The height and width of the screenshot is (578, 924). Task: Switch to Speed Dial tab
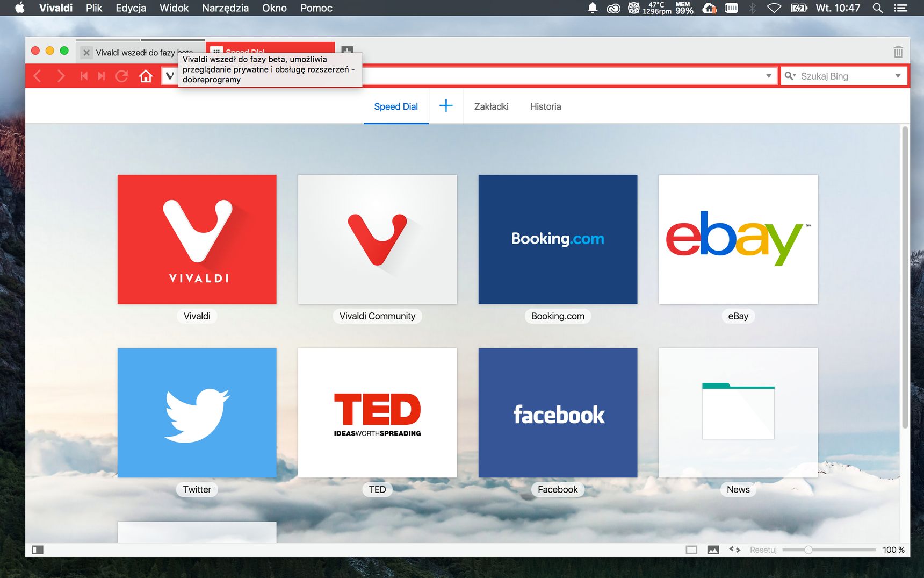click(x=396, y=106)
